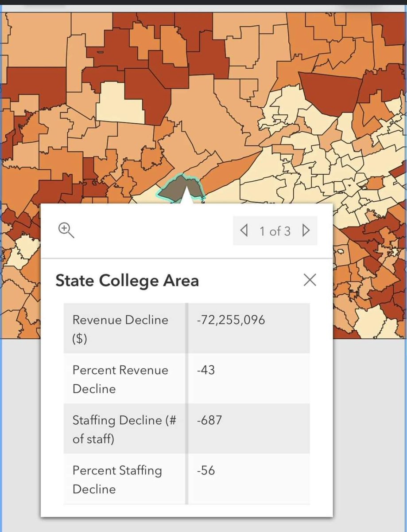This screenshot has width=407, height=532.
Task: Click the '1 of 3' feature counter
Action: pyautogui.click(x=275, y=231)
